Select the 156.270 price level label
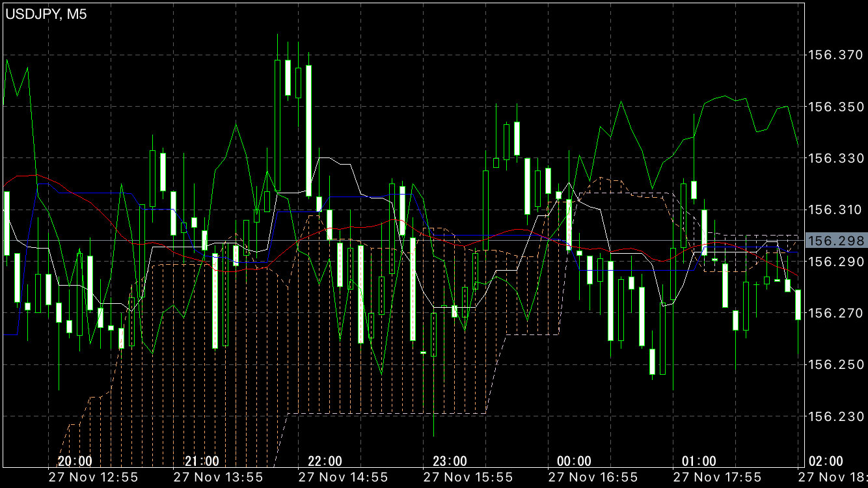The image size is (868, 488). 835,312
